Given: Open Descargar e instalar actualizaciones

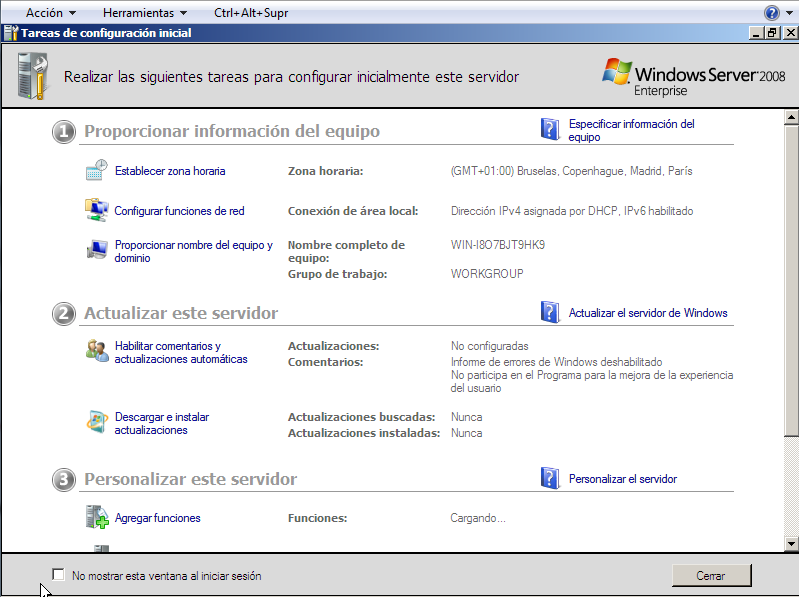Looking at the screenshot, I should 162,423.
